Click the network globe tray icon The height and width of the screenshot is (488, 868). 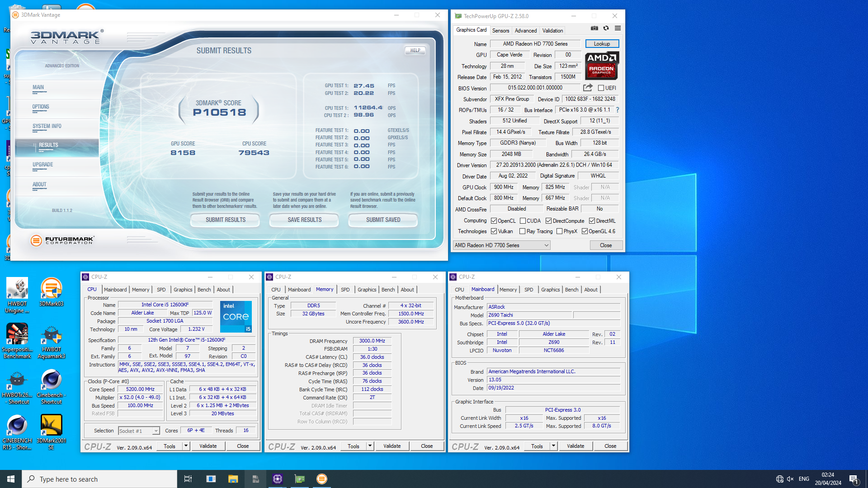[779, 479]
